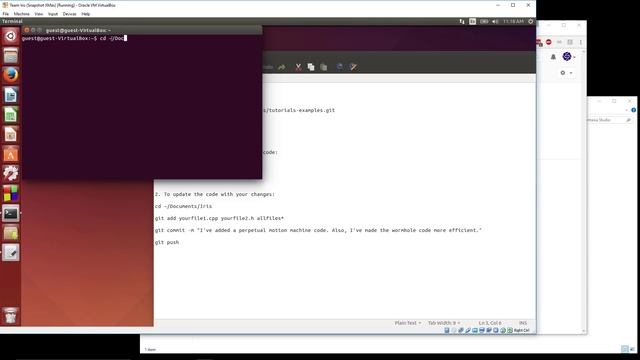Click the Redo arrow in gedit toolbar
Screen dimensions: 640x360
tap(282, 67)
